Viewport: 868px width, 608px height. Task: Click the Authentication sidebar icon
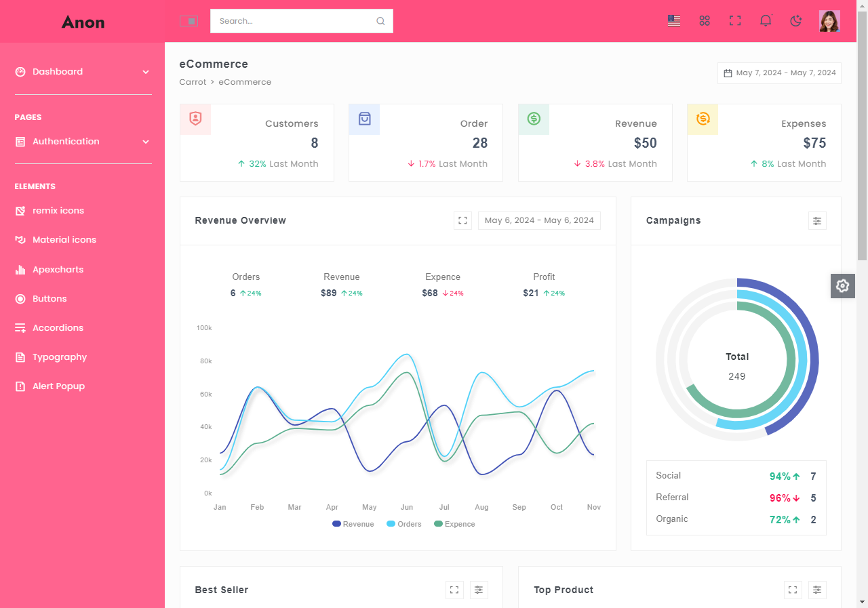click(x=20, y=142)
